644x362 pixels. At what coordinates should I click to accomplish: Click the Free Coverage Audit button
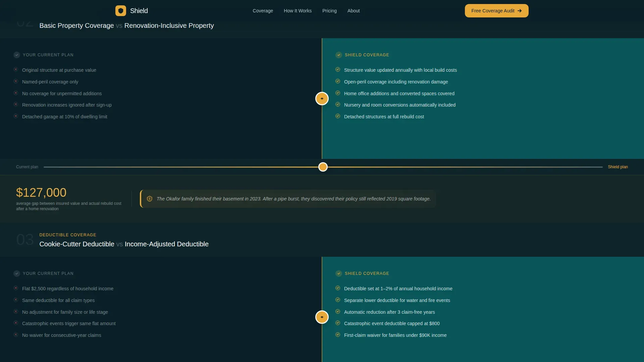point(496,11)
